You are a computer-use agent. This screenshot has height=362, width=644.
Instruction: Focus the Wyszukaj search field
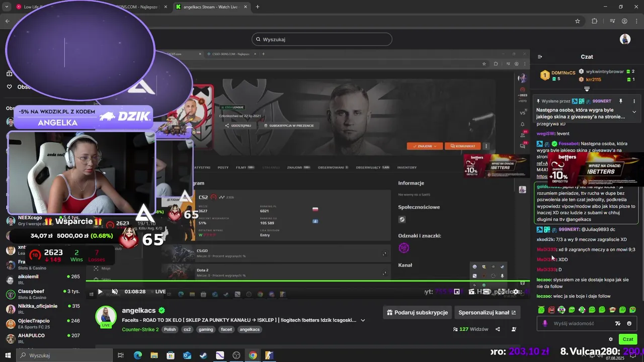[322, 39]
